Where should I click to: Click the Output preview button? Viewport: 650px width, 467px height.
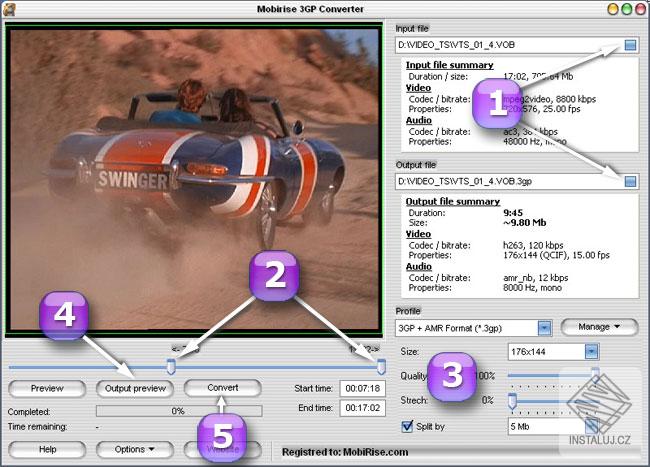[x=135, y=388]
